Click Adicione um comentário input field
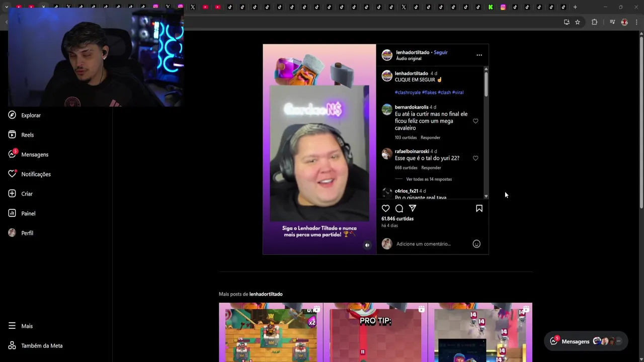 pos(433,244)
